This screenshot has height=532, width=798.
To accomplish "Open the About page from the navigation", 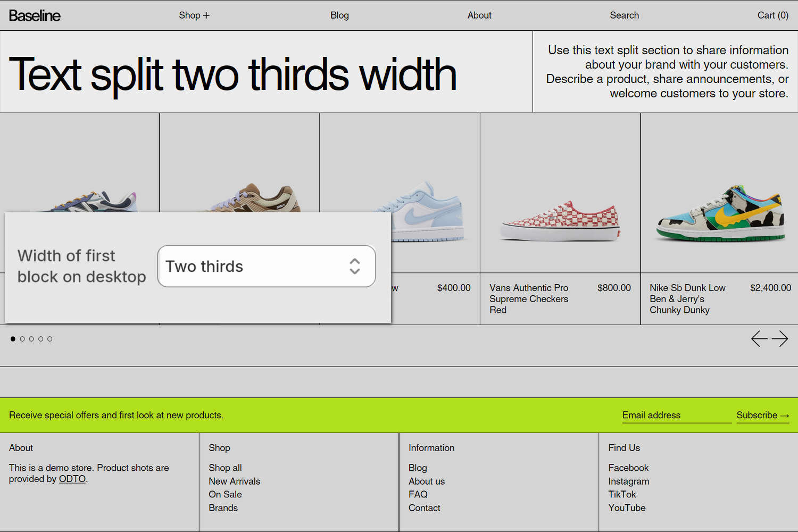I will (479, 15).
